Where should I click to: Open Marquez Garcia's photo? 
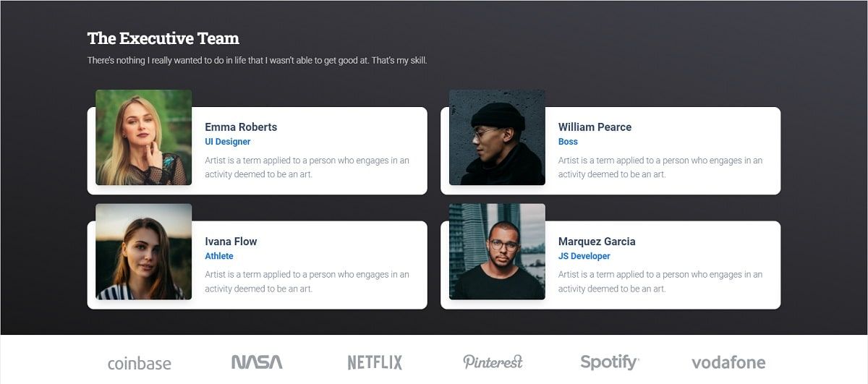click(x=497, y=252)
